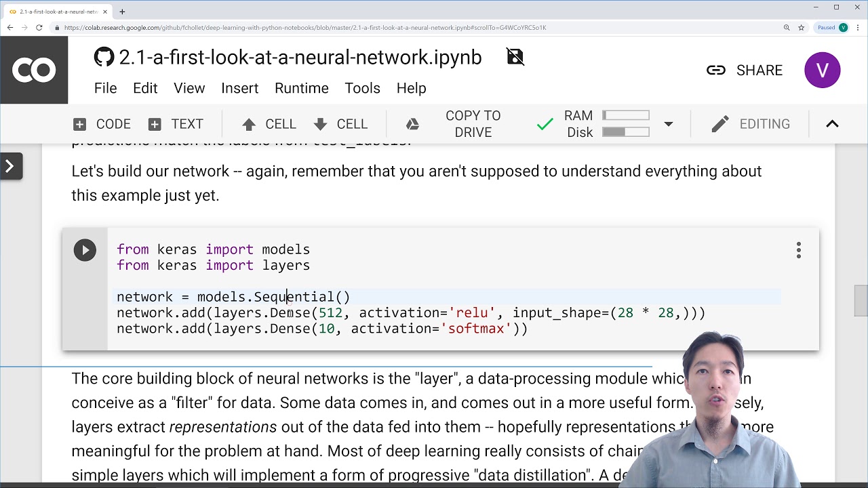
Task: Bookmark the page with star icon
Action: 801,28
